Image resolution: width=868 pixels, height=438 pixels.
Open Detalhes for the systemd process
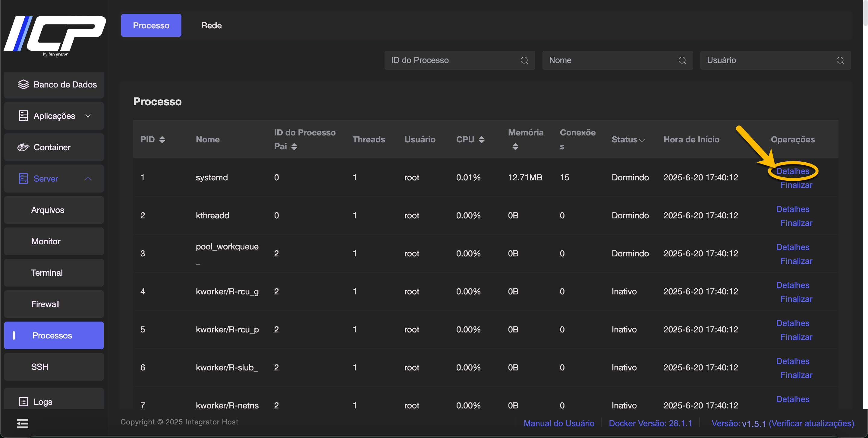[793, 171]
